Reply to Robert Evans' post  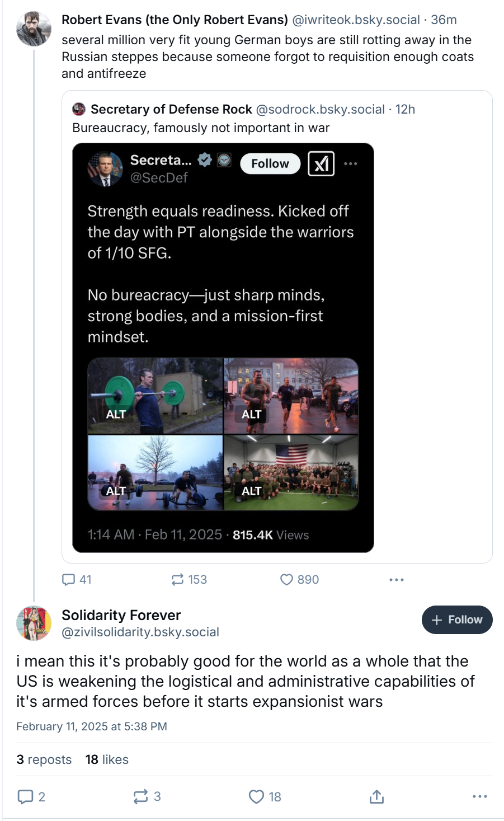click(69, 580)
